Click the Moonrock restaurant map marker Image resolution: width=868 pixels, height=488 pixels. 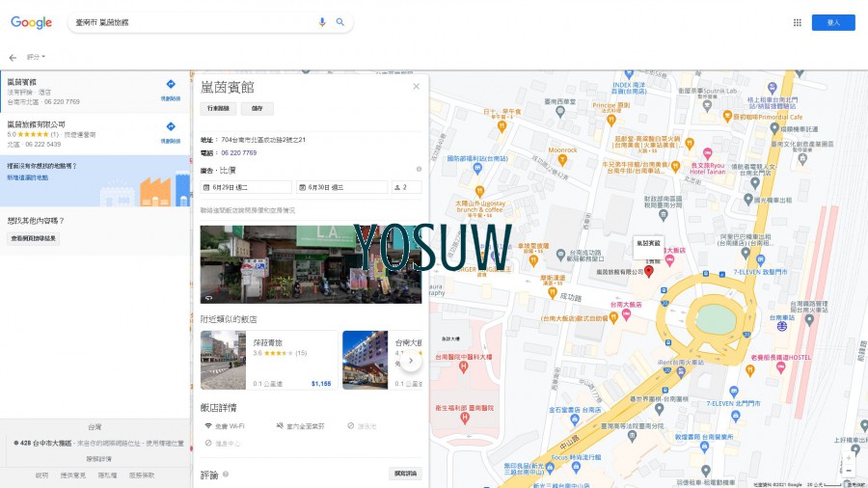click(x=562, y=160)
